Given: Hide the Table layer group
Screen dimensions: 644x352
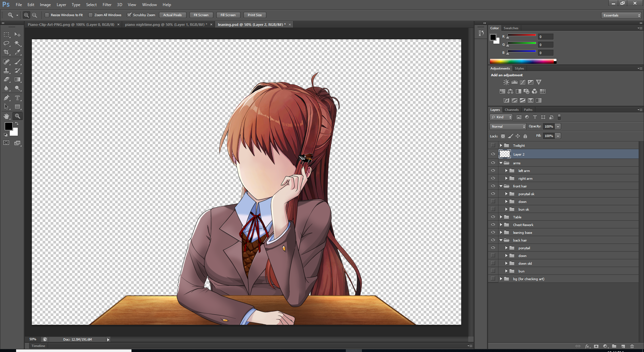Looking at the screenshot, I should [x=493, y=217].
